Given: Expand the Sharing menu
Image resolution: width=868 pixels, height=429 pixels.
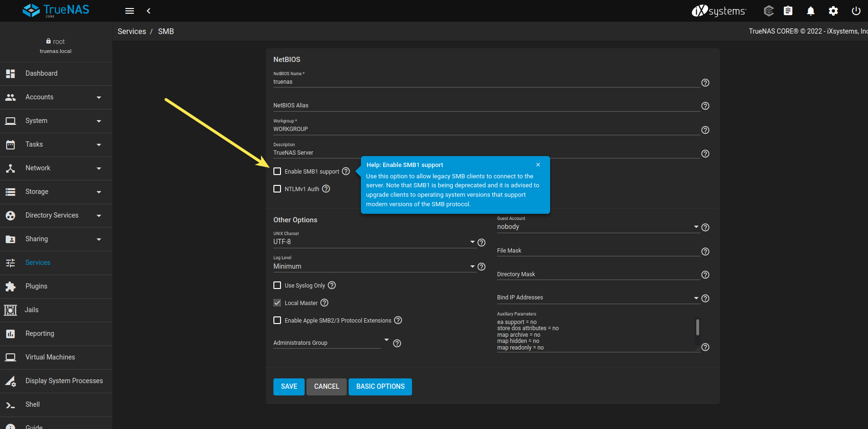Looking at the screenshot, I should [56, 239].
